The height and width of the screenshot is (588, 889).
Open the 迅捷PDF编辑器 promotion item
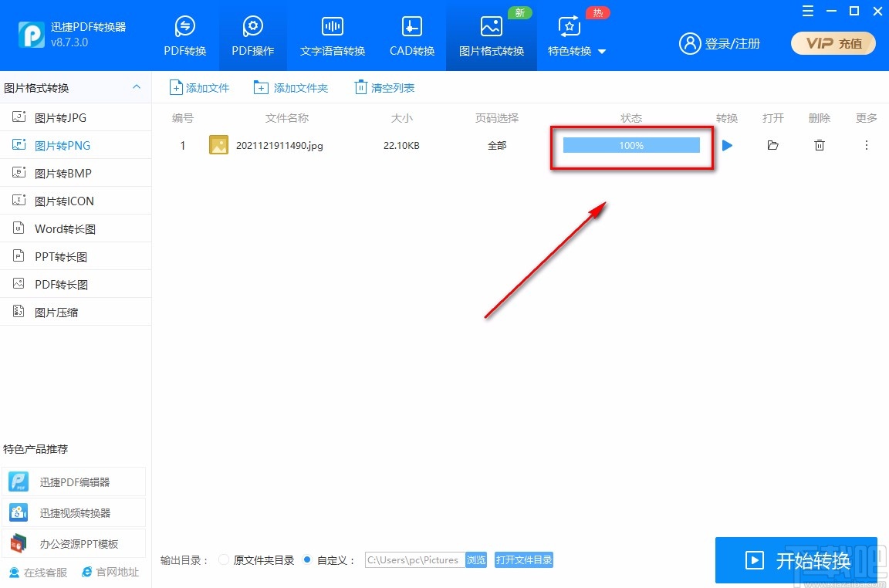[x=74, y=482]
